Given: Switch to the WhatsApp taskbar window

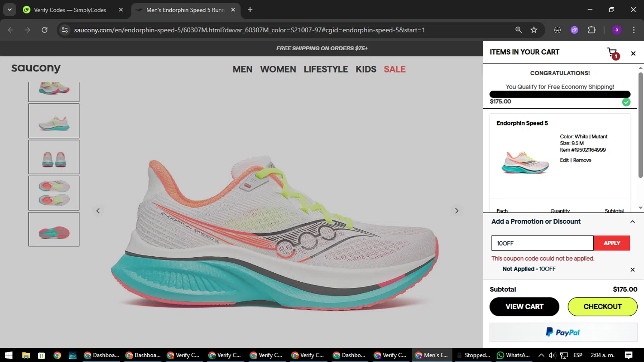Looking at the screenshot, I should coord(513,355).
